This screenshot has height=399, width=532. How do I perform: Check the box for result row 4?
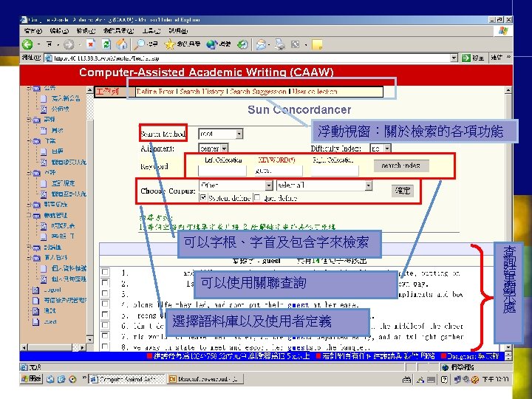tap(105, 304)
